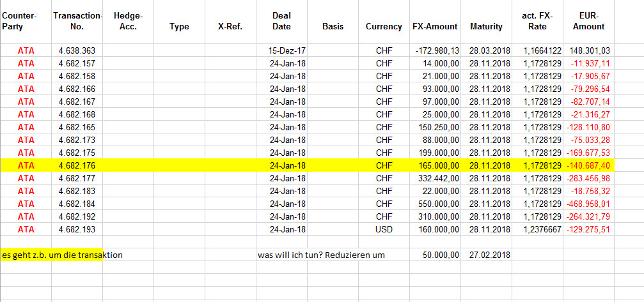The width and height of the screenshot is (644, 302).
Task: Click transaction number 4.638.363 cell
Action: (77, 51)
